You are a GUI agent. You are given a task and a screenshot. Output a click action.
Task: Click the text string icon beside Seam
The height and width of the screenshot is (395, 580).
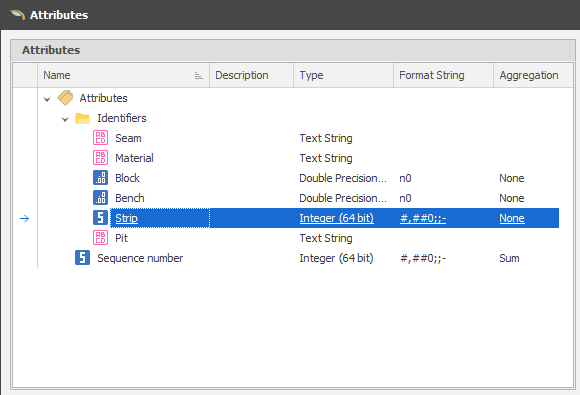100,138
